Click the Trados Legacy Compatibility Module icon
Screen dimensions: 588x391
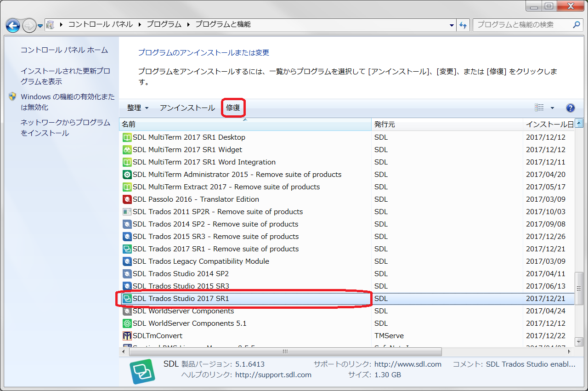[x=127, y=261]
